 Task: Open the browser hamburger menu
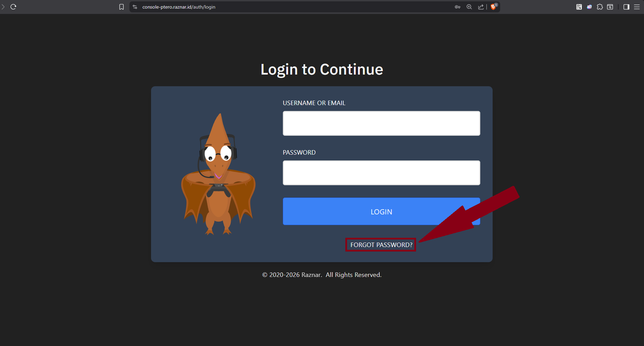point(637,7)
